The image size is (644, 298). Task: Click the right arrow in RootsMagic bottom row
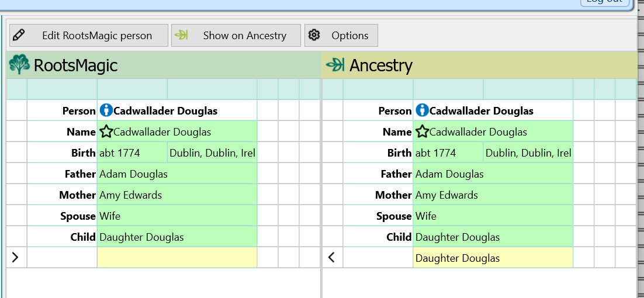[15, 257]
